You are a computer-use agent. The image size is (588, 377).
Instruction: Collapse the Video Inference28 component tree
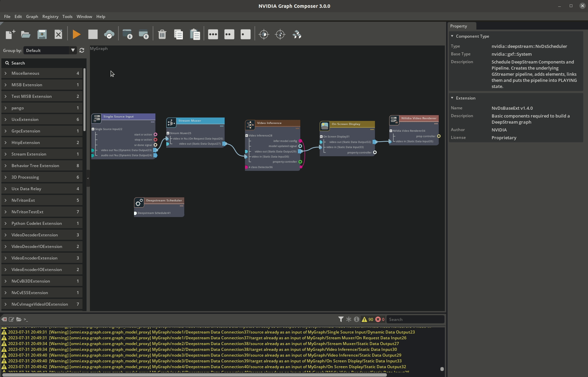click(x=247, y=136)
